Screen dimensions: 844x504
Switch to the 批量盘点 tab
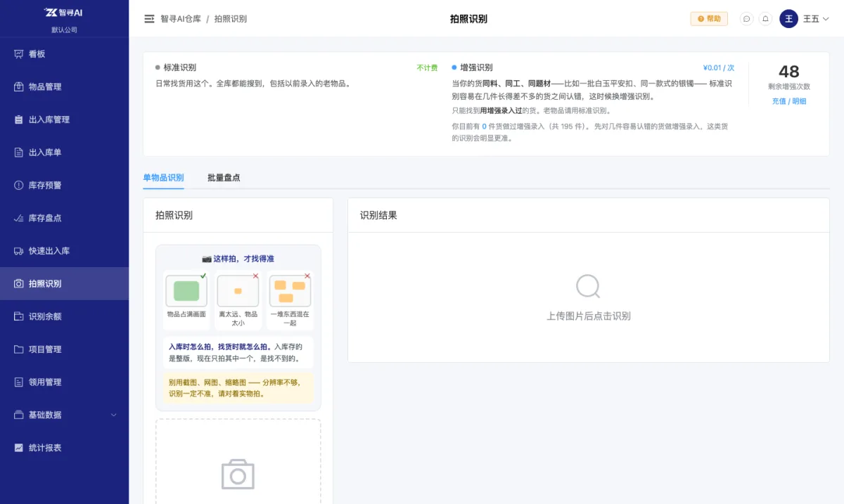tap(224, 178)
